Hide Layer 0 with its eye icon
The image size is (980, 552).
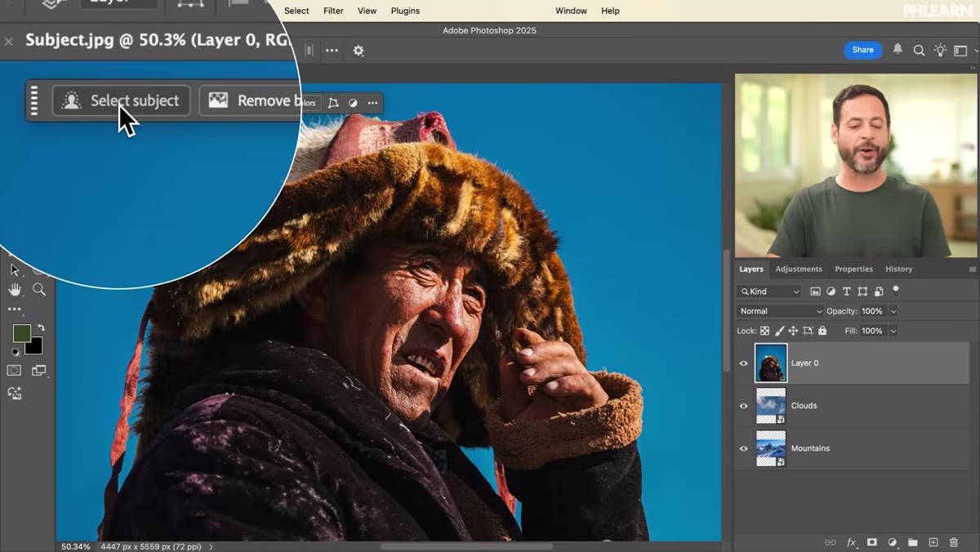[743, 363]
